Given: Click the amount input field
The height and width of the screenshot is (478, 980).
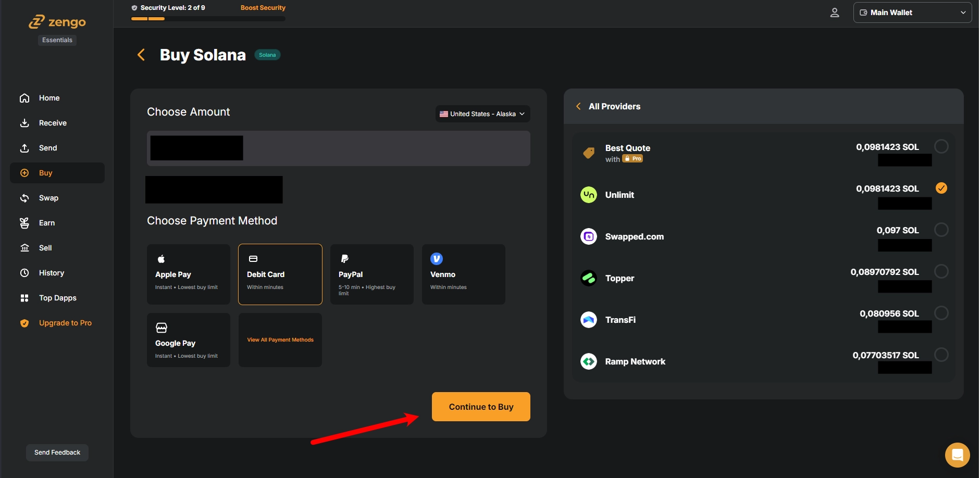Looking at the screenshot, I should point(386,148).
